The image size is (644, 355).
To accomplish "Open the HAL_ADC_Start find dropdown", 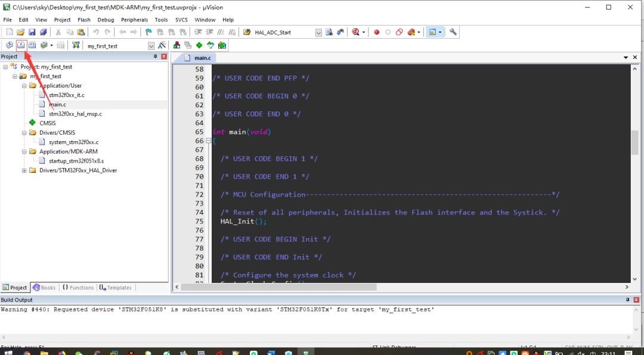I will click(318, 33).
